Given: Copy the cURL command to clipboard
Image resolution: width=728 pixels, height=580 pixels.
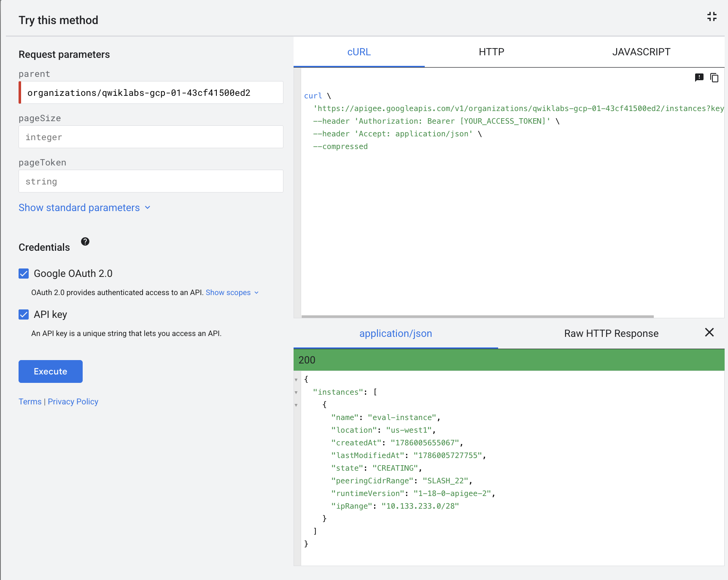Looking at the screenshot, I should 714,78.
